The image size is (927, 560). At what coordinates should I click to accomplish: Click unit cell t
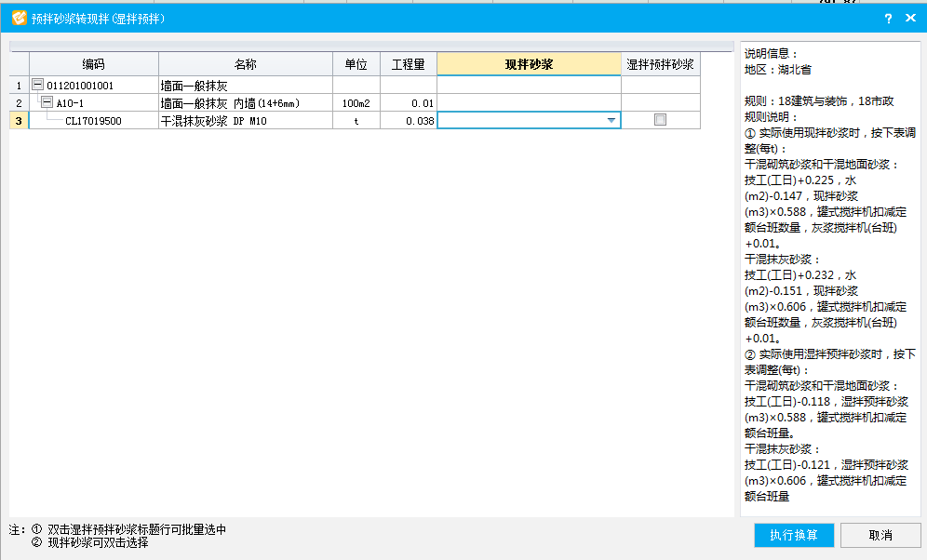coord(356,121)
